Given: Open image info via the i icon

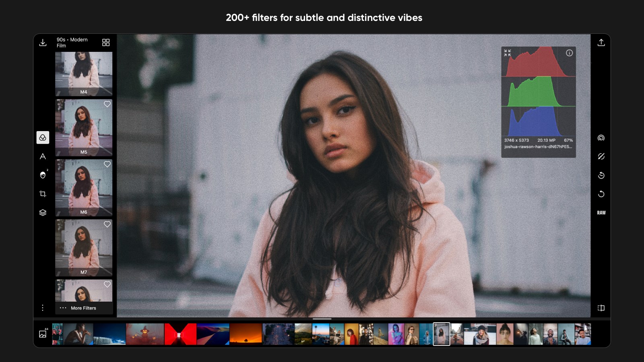Looking at the screenshot, I should click(570, 53).
